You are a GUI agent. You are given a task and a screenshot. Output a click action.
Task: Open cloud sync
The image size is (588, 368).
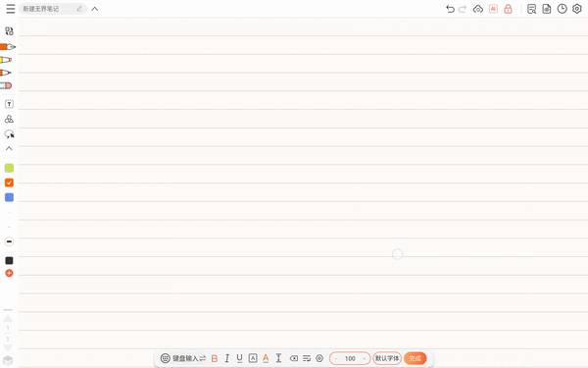478,9
